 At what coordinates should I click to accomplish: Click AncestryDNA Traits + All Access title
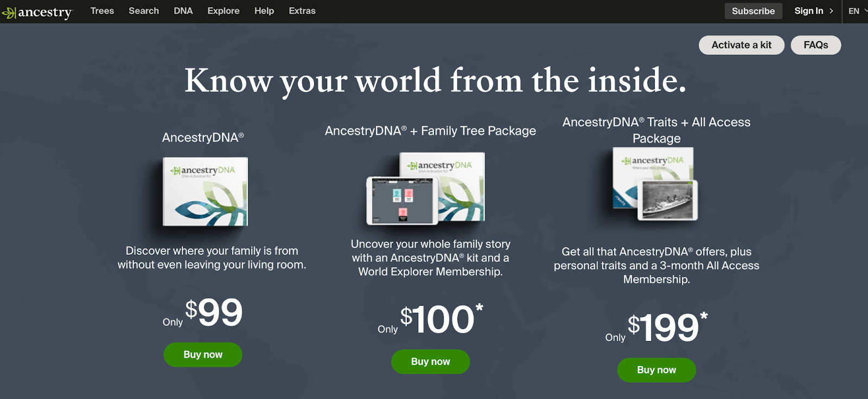(x=656, y=130)
